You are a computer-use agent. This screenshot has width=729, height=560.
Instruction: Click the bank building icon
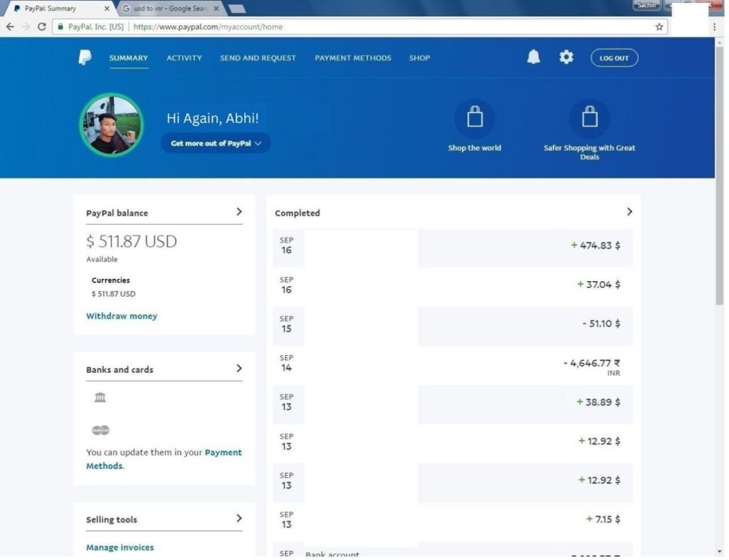[100, 397]
